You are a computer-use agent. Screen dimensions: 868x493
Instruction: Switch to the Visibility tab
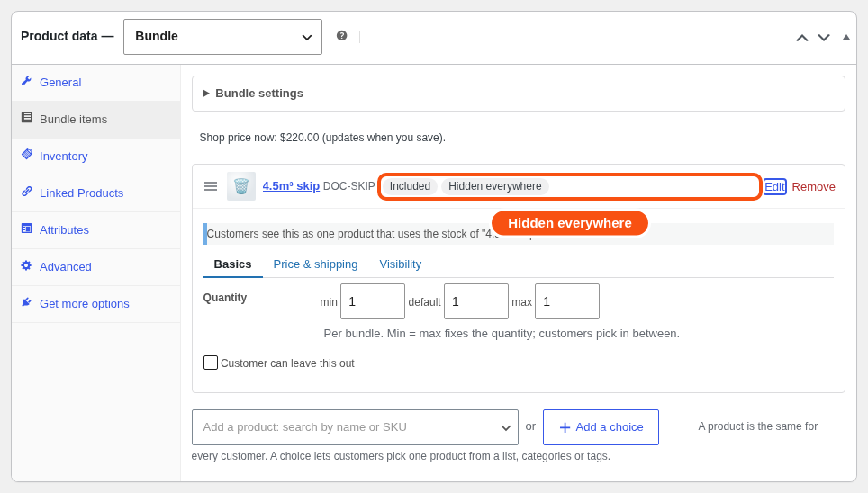[400, 264]
